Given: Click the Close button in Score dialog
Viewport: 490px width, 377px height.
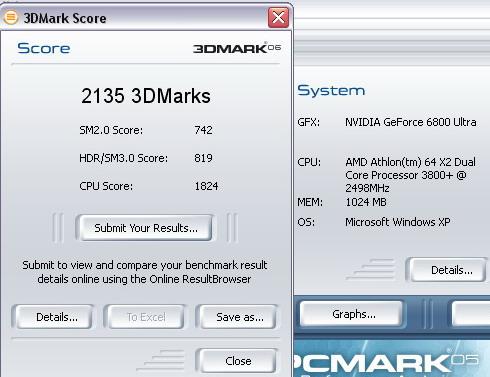Looking at the screenshot, I should pyautogui.click(x=238, y=361).
